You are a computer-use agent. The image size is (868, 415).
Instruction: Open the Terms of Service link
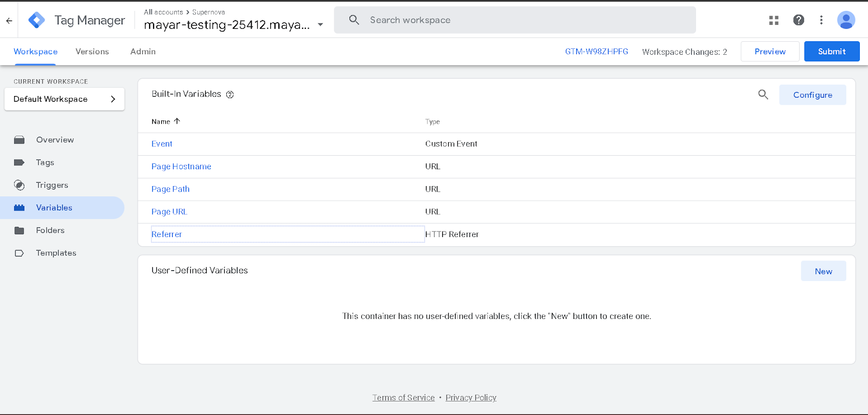click(x=404, y=398)
